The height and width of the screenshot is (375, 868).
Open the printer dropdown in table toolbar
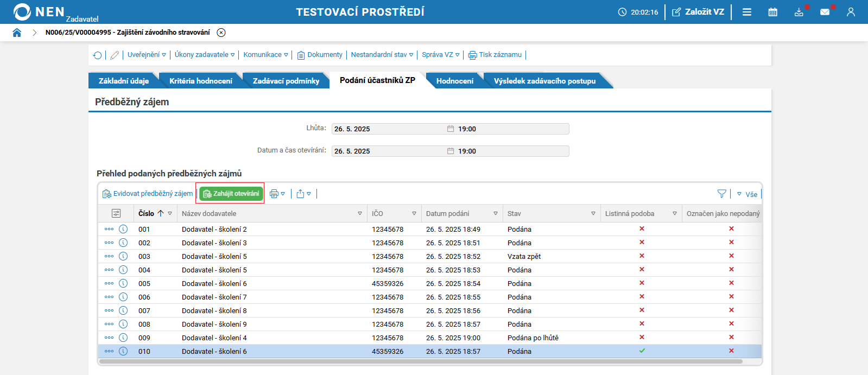[277, 194]
